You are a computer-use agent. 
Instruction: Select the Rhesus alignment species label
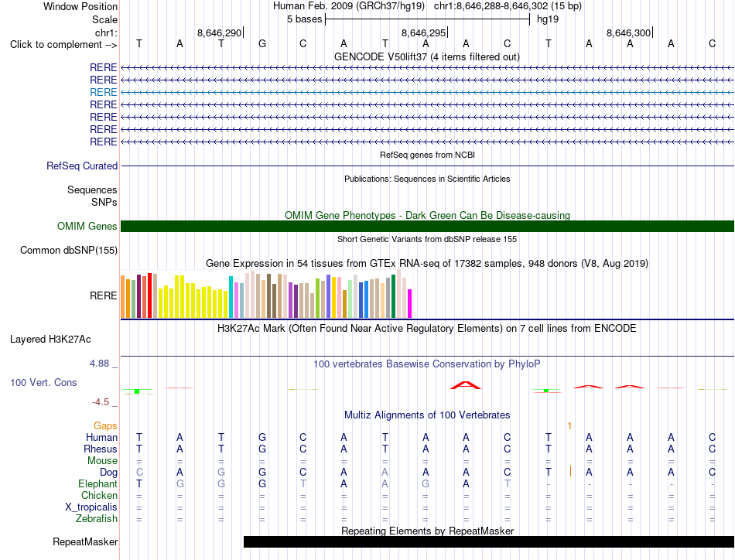(101, 449)
